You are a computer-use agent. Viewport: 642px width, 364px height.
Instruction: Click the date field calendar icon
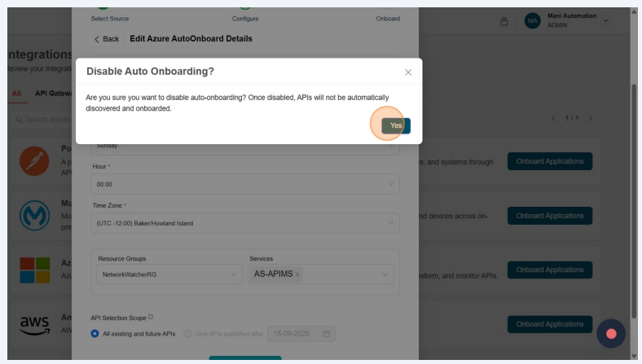(327, 334)
